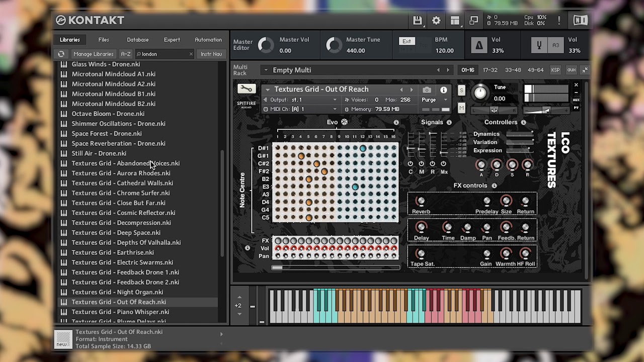Open instrument name dropdown arrow

[268, 89]
